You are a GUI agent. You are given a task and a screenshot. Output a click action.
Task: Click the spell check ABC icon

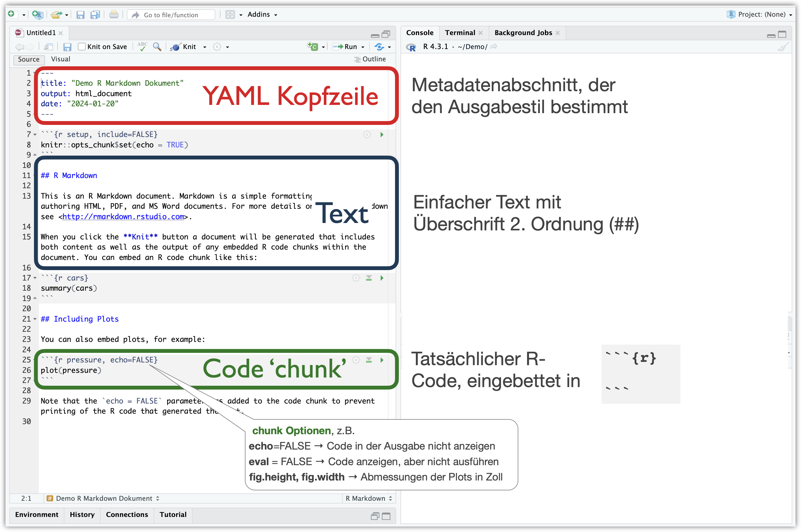(x=142, y=46)
